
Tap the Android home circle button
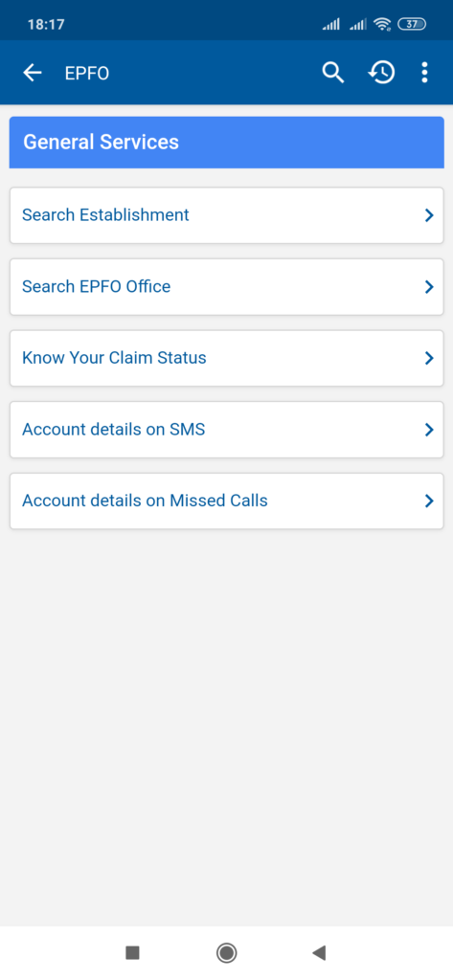[226, 952]
